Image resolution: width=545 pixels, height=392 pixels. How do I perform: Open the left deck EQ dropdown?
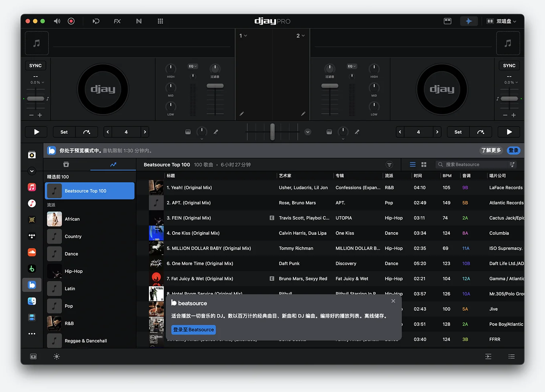coord(193,66)
